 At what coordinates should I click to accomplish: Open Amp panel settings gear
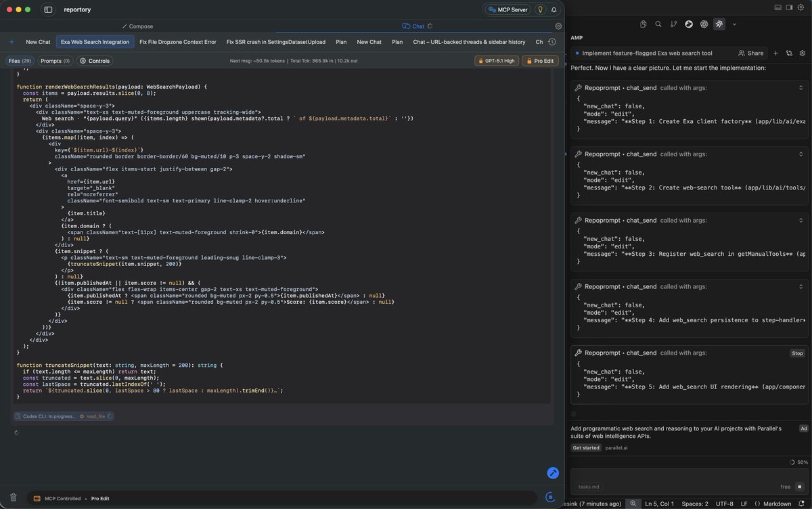tap(803, 53)
